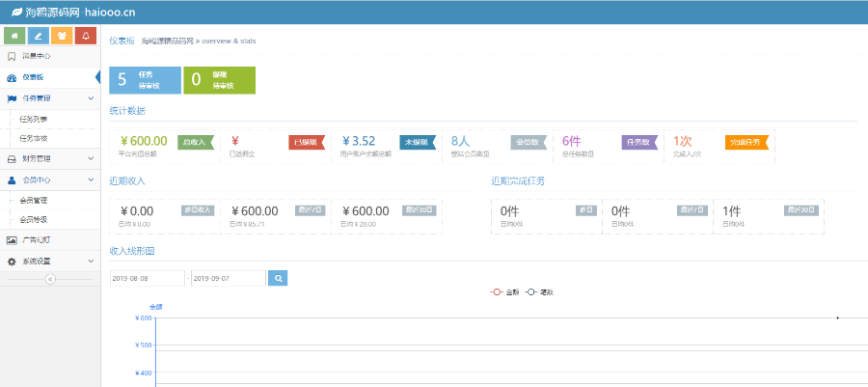The width and height of the screenshot is (868, 387).
Task: Click the gear icon beside 系统设置
Action: click(12, 262)
